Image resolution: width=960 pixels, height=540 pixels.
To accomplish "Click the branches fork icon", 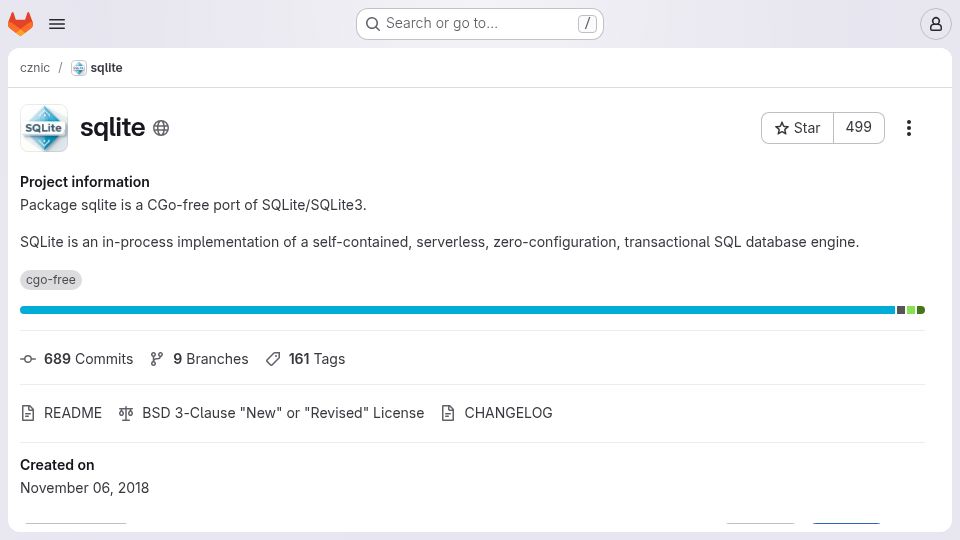I will point(157,359).
